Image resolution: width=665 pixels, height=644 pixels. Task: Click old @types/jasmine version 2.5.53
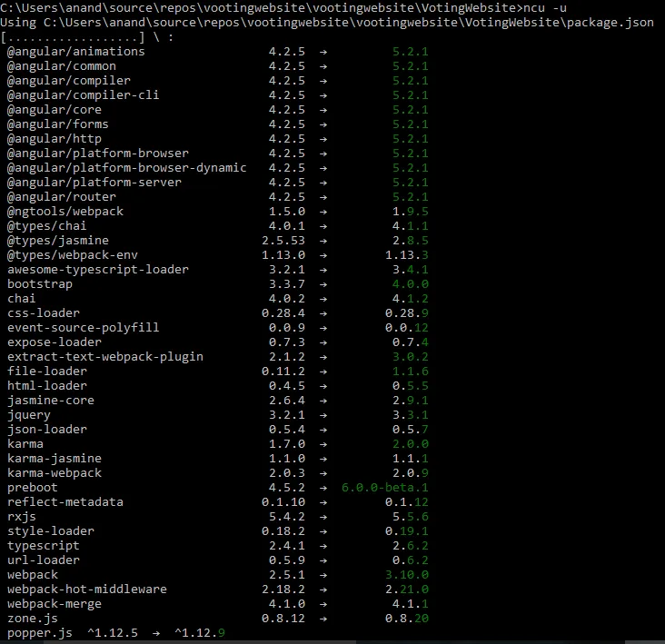283,241
